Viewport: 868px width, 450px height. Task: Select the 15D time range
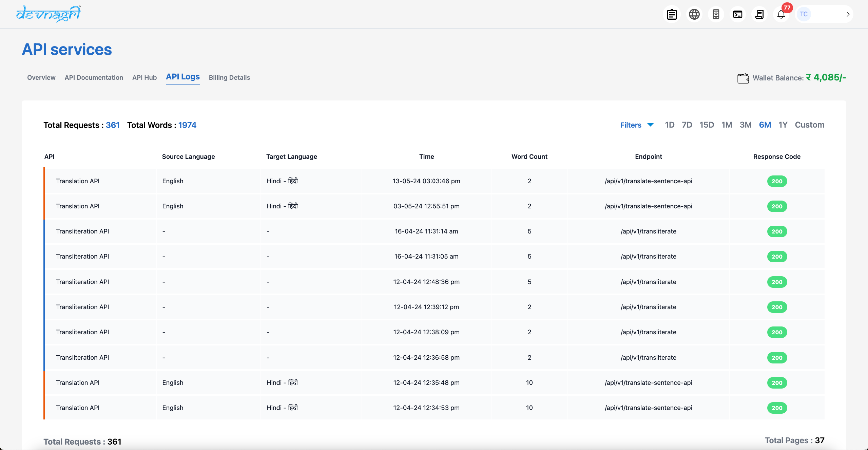(707, 125)
